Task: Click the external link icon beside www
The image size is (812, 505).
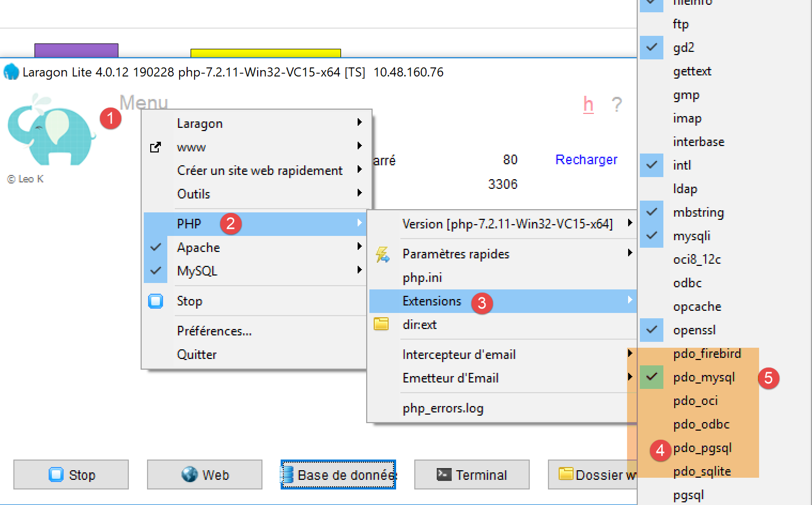Action: tap(156, 147)
